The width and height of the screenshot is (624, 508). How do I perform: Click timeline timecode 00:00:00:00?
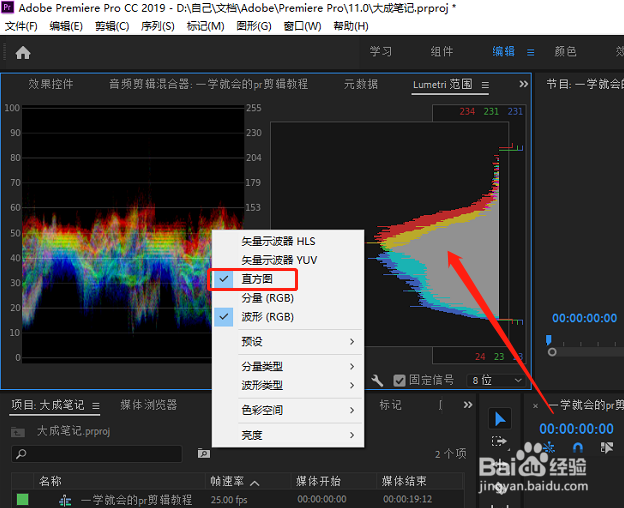point(576,429)
